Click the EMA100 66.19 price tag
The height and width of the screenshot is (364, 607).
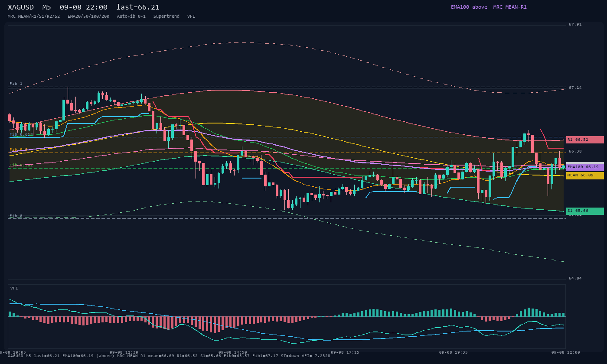coord(585,167)
